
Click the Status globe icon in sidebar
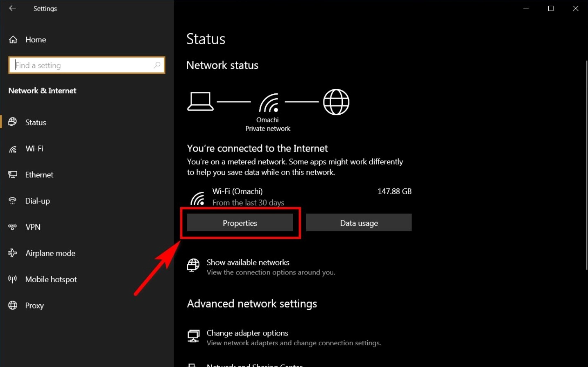point(13,122)
